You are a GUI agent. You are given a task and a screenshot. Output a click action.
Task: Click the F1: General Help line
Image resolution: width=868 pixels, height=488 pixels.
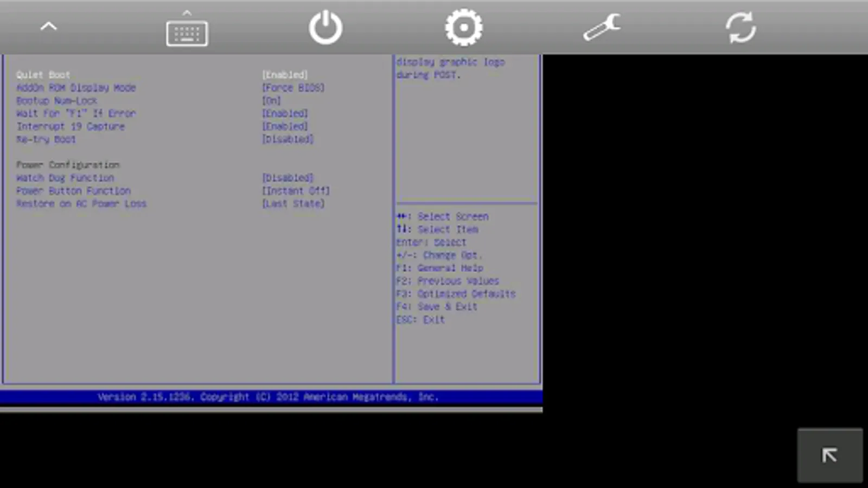pos(439,268)
